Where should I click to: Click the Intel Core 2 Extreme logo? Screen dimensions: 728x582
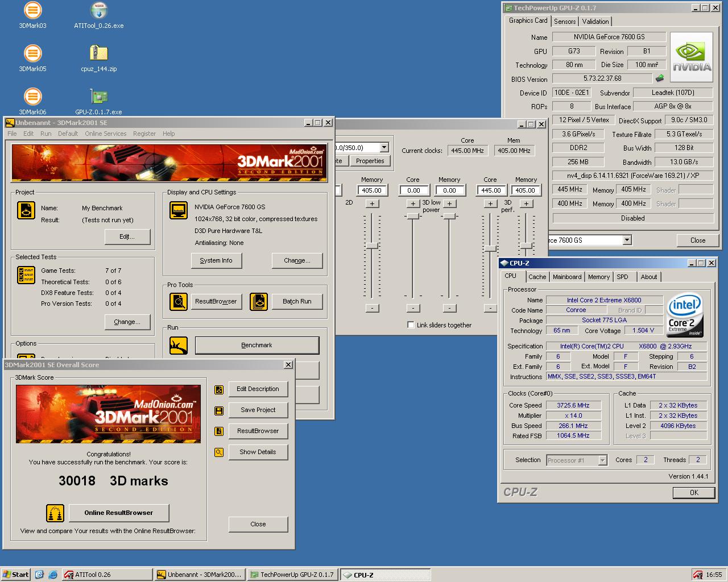coord(684,315)
